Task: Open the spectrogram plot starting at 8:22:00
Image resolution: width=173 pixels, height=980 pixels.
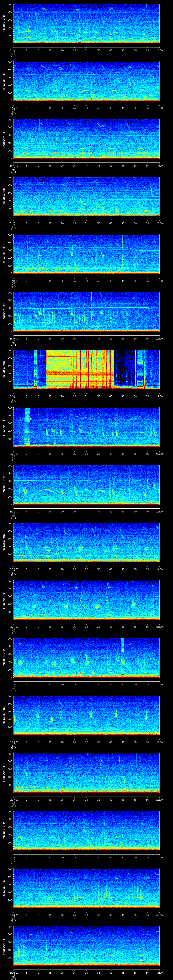Action: (87, 485)
